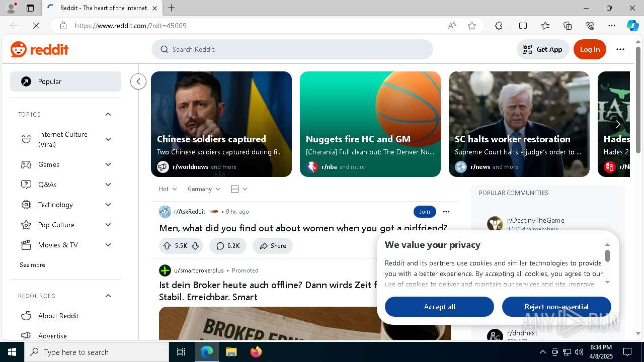Stop page loading in browser toolbar
The height and width of the screenshot is (362, 644).
pos(36,26)
